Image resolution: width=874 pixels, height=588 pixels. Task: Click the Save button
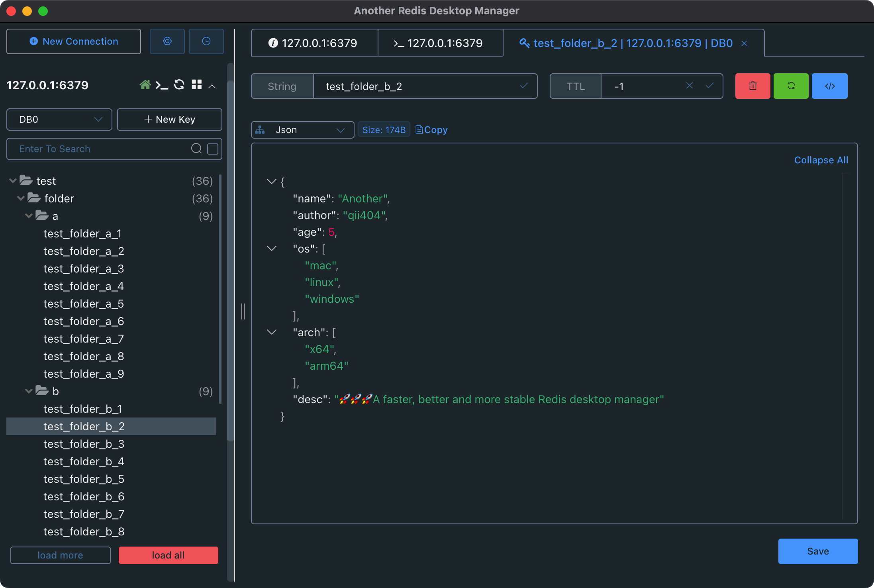coord(817,551)
